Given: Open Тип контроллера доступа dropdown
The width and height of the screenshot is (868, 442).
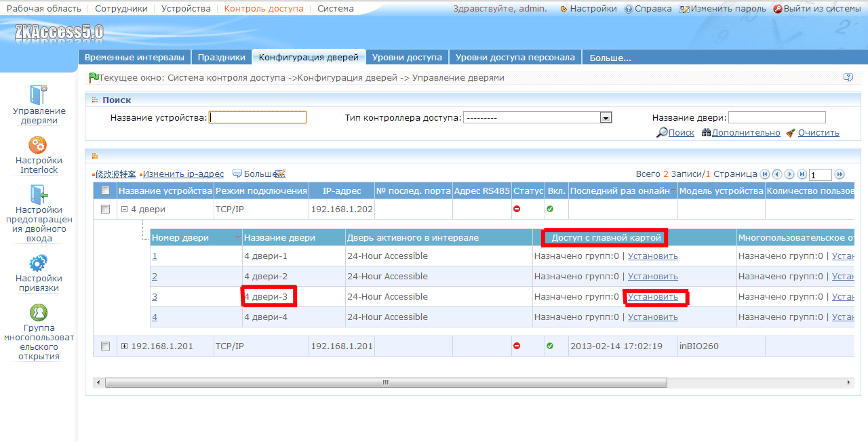Looking at the screenshot, I should pos(538,118).
